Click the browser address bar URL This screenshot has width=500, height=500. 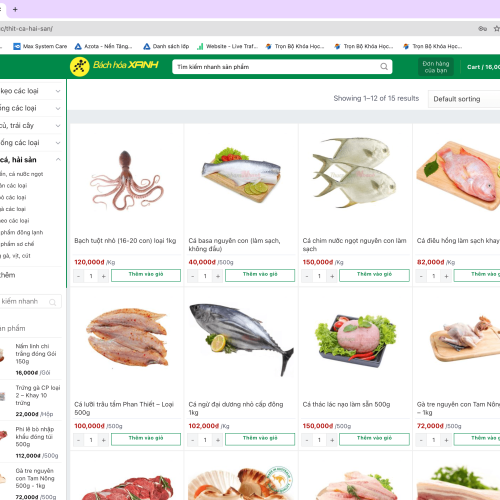[x=27, y=29]
